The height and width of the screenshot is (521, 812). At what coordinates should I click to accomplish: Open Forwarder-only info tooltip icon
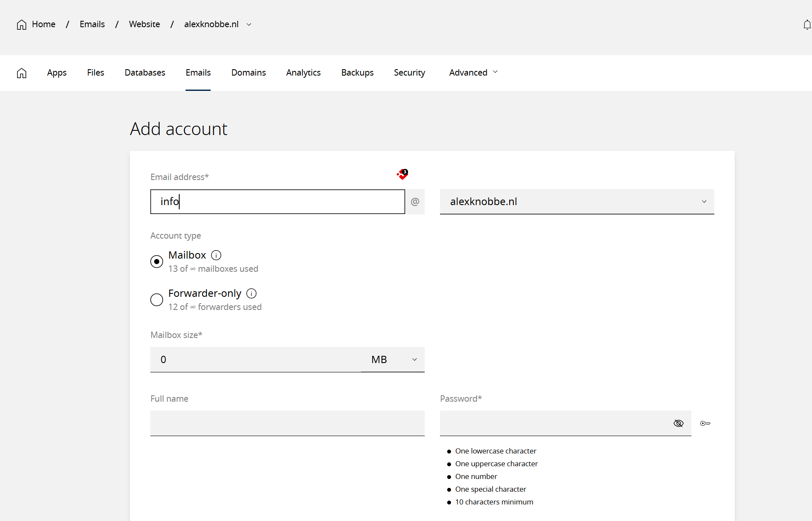point(251,293)
